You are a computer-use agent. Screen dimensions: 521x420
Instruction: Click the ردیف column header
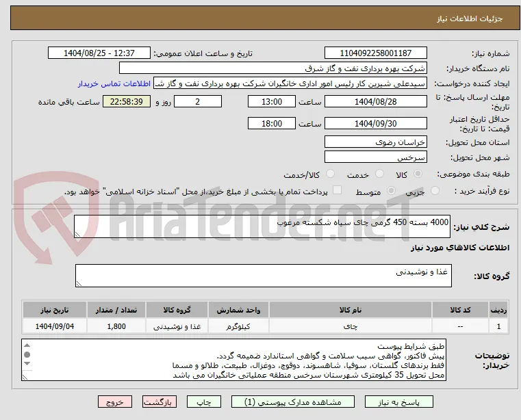498,310
